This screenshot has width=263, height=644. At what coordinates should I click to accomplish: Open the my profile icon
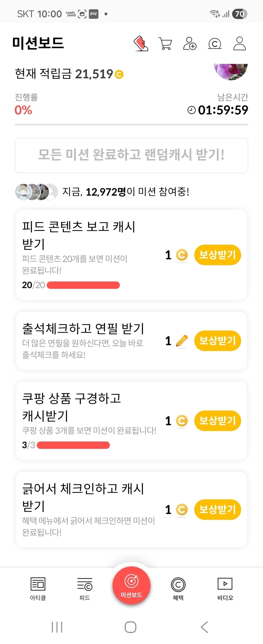tap(240, 44)
